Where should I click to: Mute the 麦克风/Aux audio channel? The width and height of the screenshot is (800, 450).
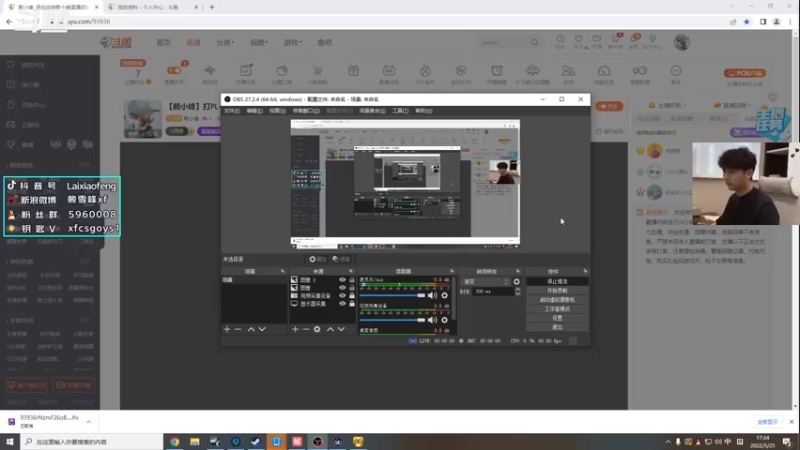click(x=433, y=295)
